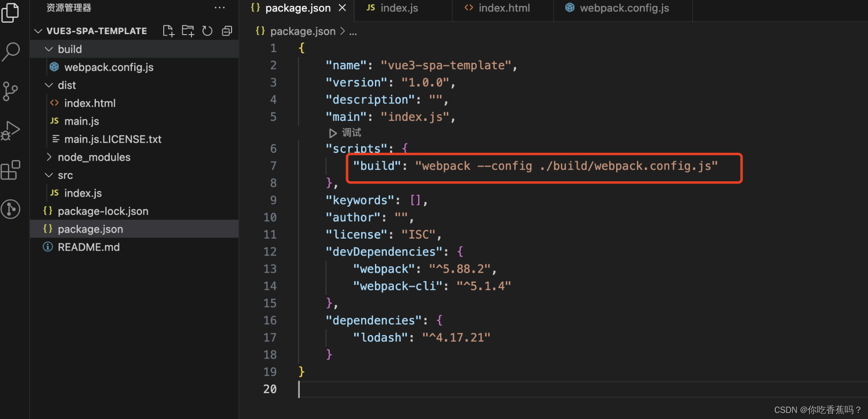Click line number 12 in the gutter
The height and width of the screenshot is (419, 868).
point(270,251)
